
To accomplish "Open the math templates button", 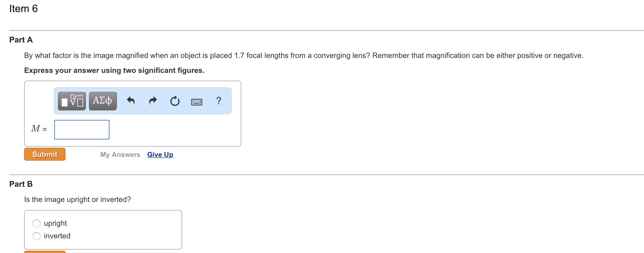I will 72,101.
